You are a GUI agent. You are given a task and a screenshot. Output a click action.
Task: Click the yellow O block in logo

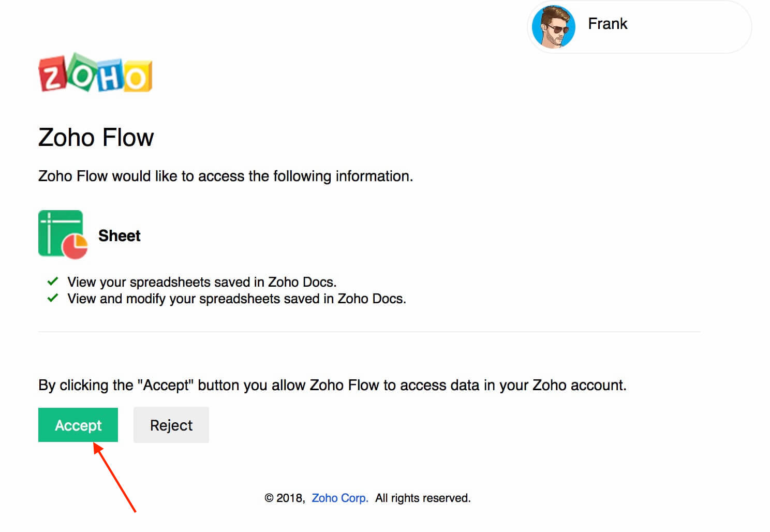(x=137, y=78)
